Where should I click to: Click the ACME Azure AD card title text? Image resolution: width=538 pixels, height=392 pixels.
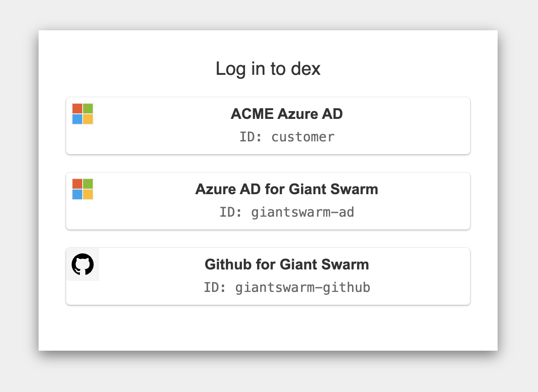(x=286, y=113)
